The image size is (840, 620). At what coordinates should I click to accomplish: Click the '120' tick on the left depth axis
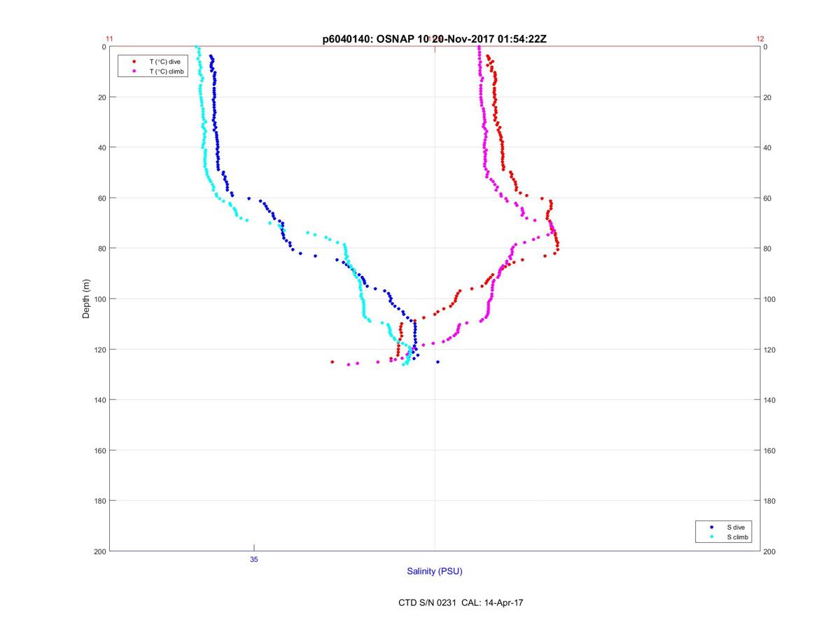click(99, 350)
